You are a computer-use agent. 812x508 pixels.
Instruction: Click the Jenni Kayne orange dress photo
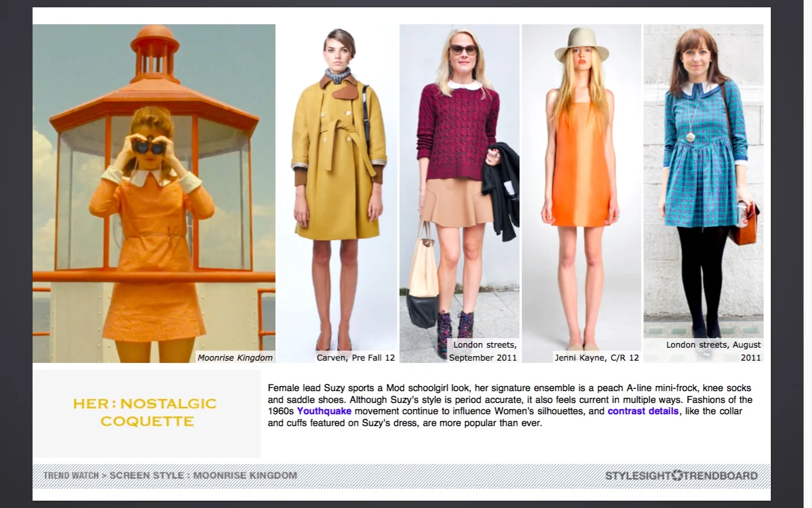(x=581, y=193)
